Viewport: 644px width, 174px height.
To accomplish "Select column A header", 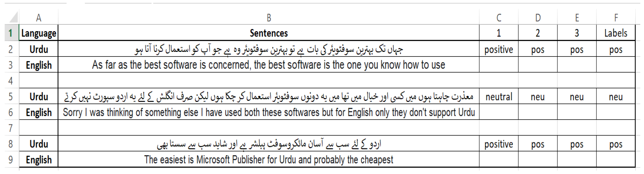I will (x=38, y=18).
